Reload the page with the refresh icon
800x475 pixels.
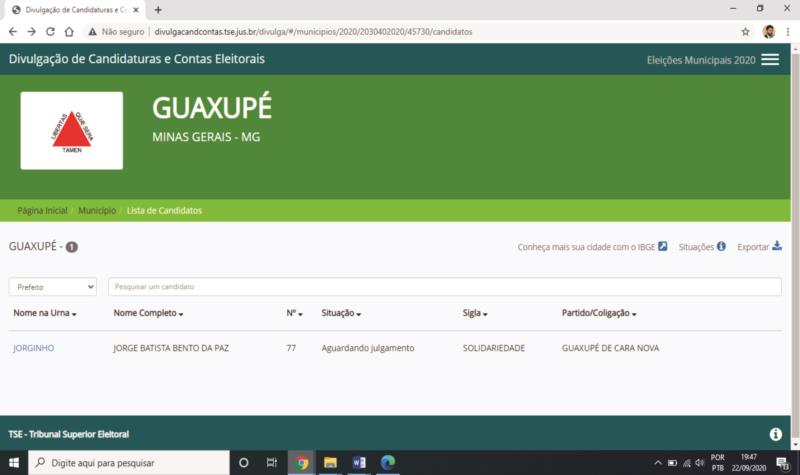[50, 32]
